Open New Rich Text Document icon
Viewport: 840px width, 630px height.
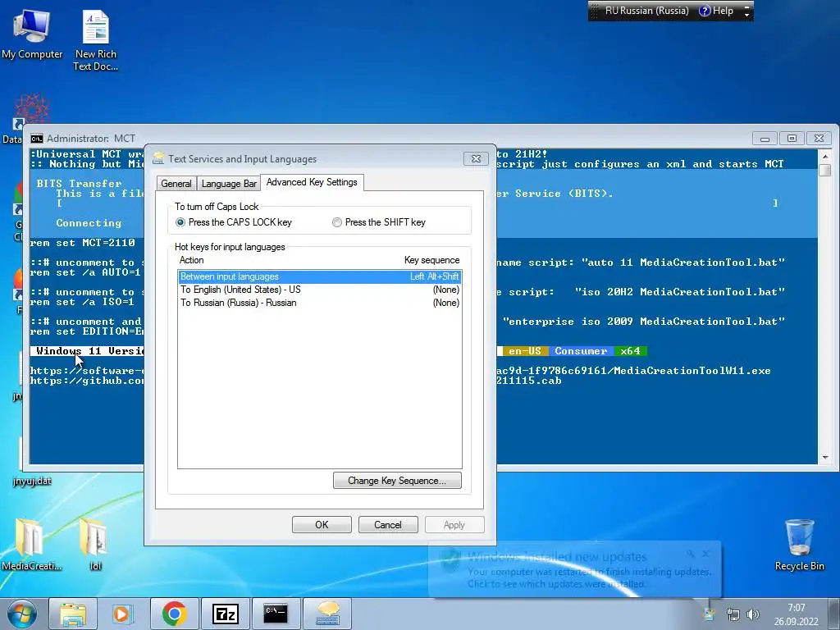95,39
